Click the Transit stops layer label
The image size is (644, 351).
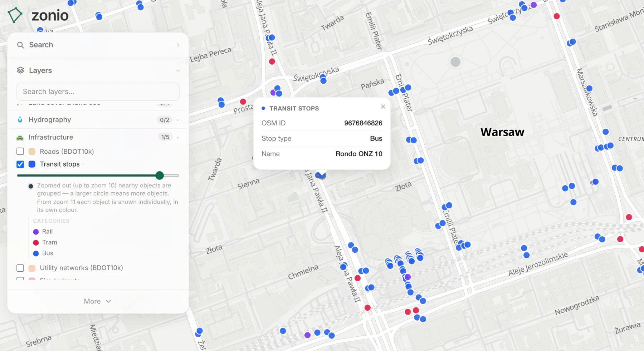point(60,164)
